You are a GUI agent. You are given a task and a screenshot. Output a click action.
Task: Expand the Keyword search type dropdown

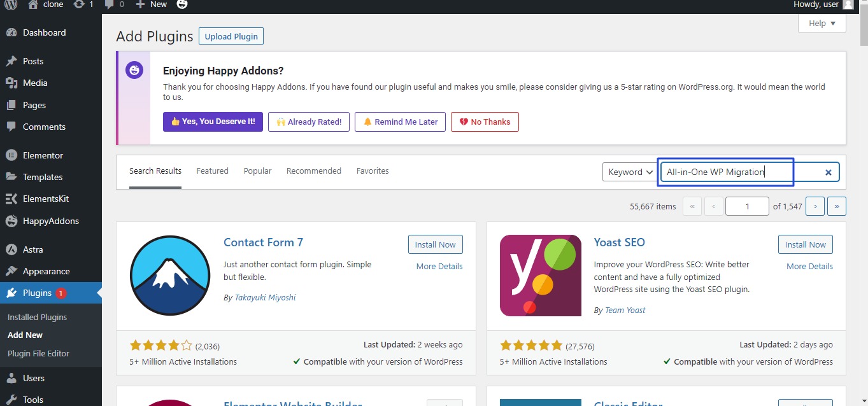click(630, 172)
